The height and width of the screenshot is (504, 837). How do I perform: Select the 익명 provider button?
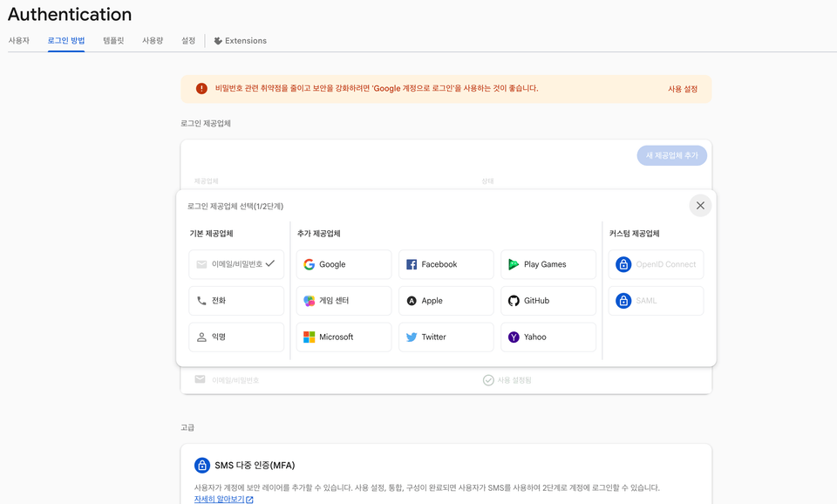coord(236,337)
